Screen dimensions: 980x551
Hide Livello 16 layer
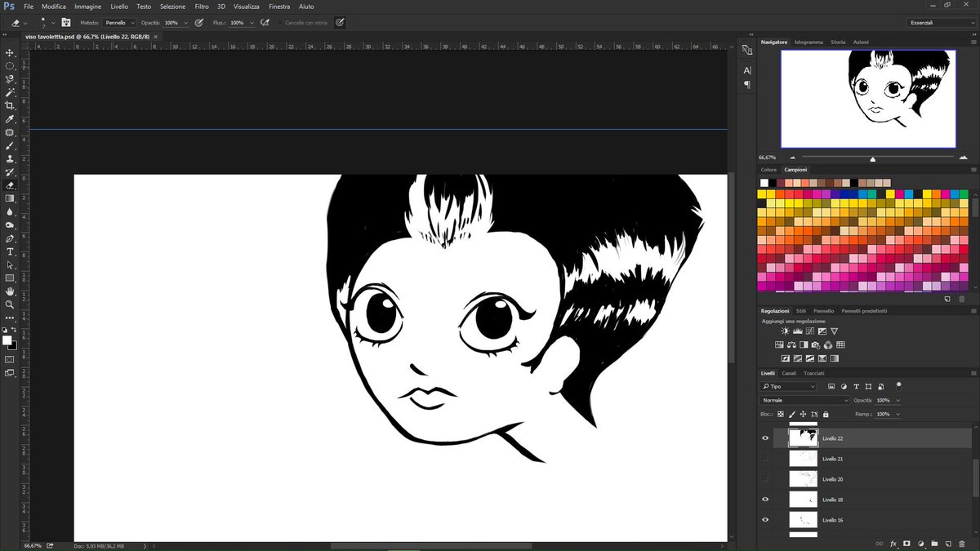(765, 520)
